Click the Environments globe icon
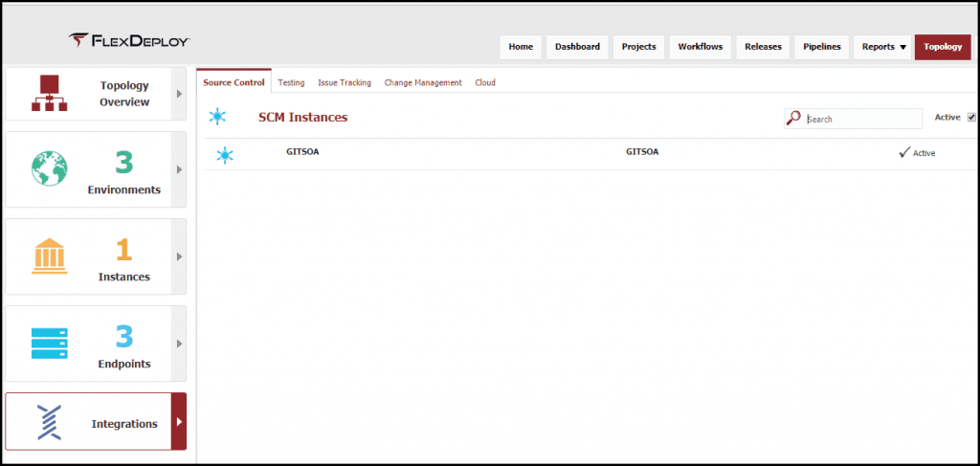980x466 pixels. [50, 168]
